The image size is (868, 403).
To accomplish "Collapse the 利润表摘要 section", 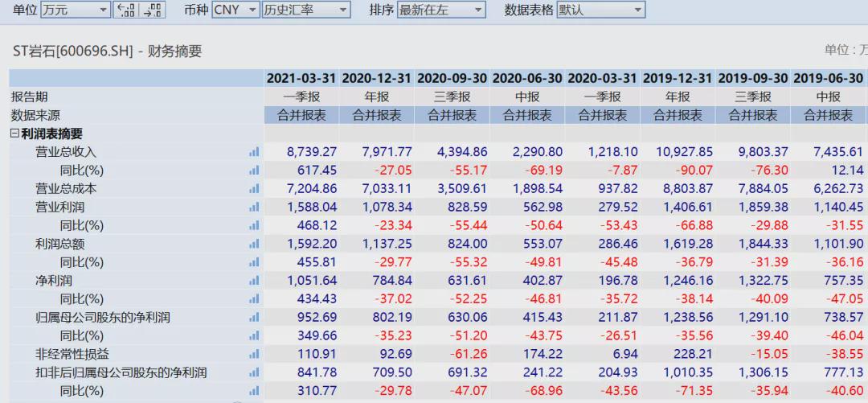I will point(15,134).
